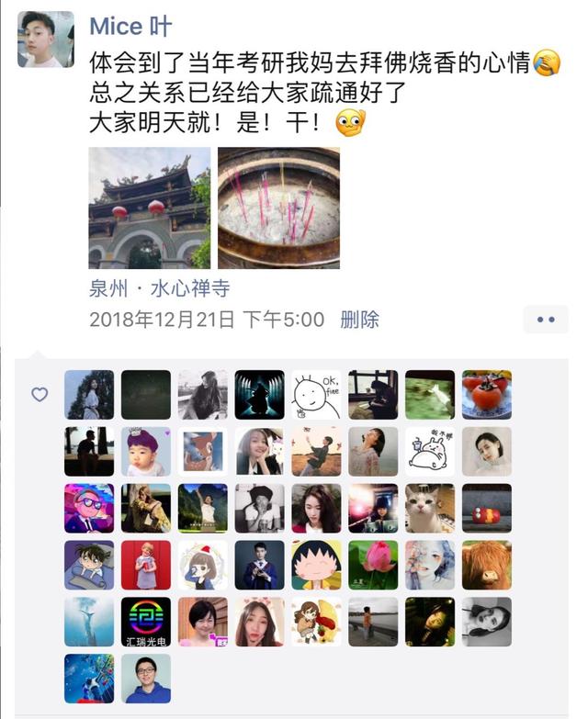
Task: Tap the whale illustration avatar
Action: 89,622
